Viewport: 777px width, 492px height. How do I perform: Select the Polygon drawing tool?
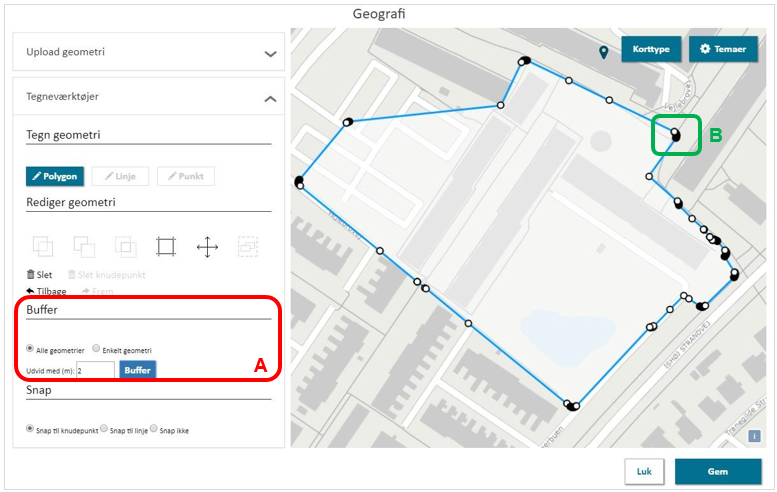[x=55, y=176]
